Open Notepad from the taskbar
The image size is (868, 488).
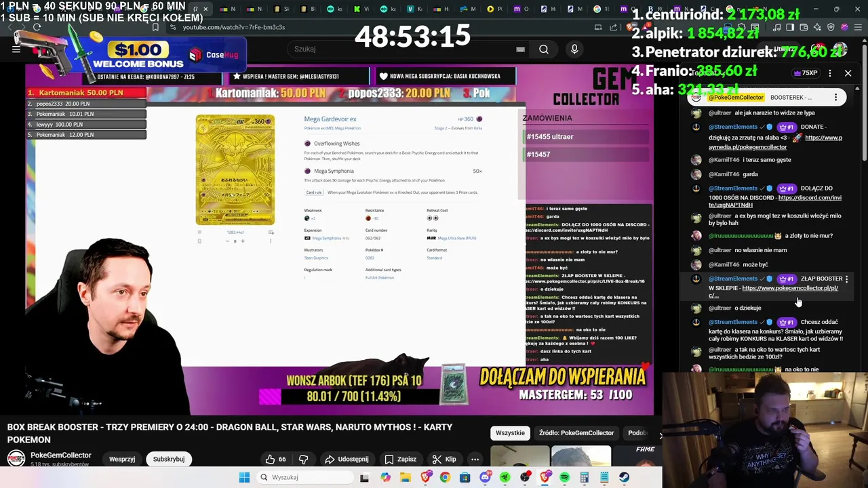pos(604,477)
